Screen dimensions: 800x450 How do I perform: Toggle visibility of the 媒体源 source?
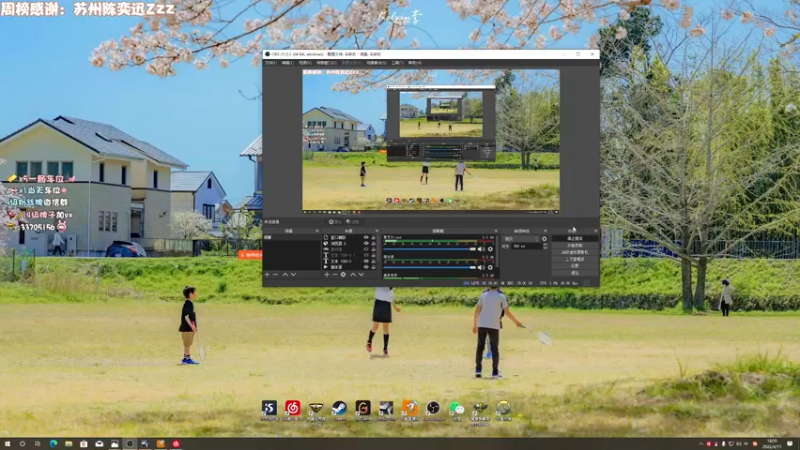(366, 267)
